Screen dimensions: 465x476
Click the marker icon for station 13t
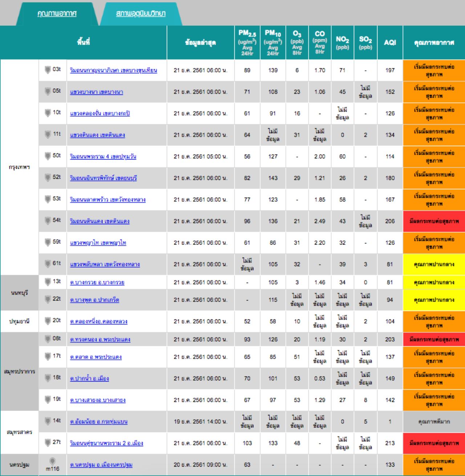(x=47, y=282)
